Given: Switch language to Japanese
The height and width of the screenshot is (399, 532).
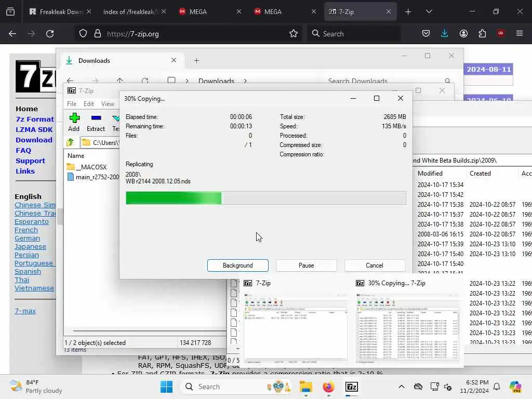Looking at the screenshot, I should 30,247.
